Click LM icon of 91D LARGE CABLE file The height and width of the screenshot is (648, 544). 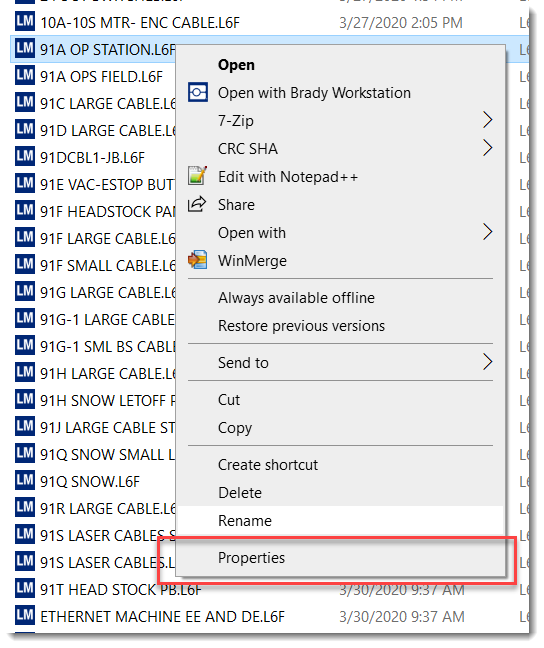pos(24,129)
